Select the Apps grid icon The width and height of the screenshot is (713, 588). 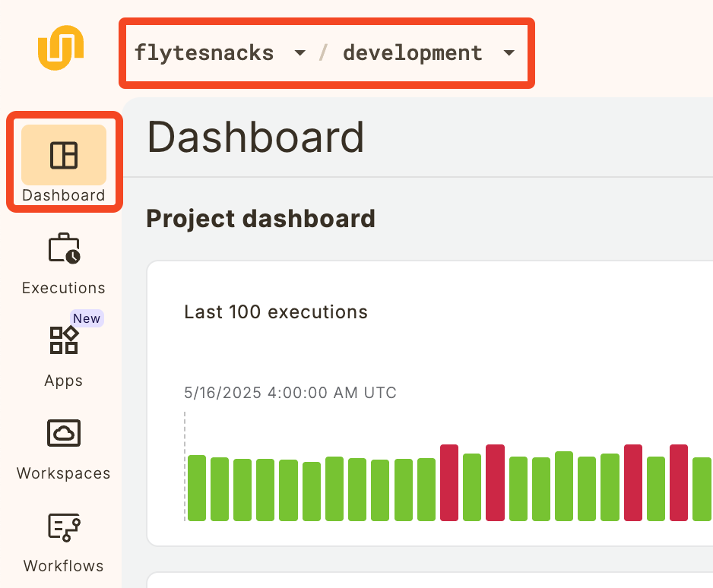pos(64,340)
